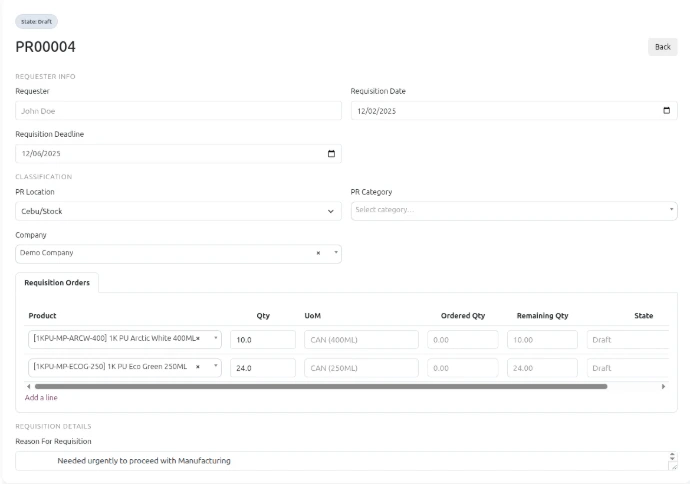Viewport: 690px width, 484px height.
Task: Click the right arrow of the table scrollbar
Action: (663, 386)
